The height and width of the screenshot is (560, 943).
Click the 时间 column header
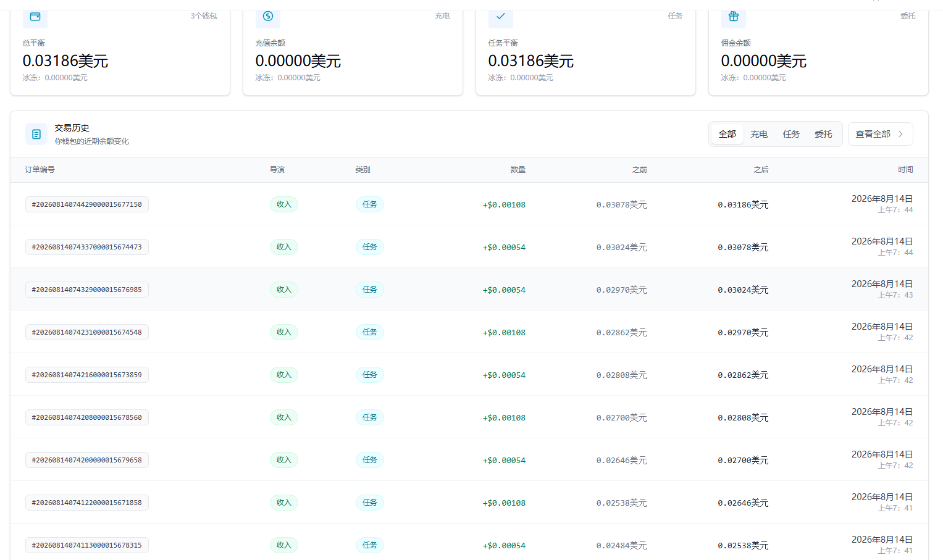[x=905, y=170]
